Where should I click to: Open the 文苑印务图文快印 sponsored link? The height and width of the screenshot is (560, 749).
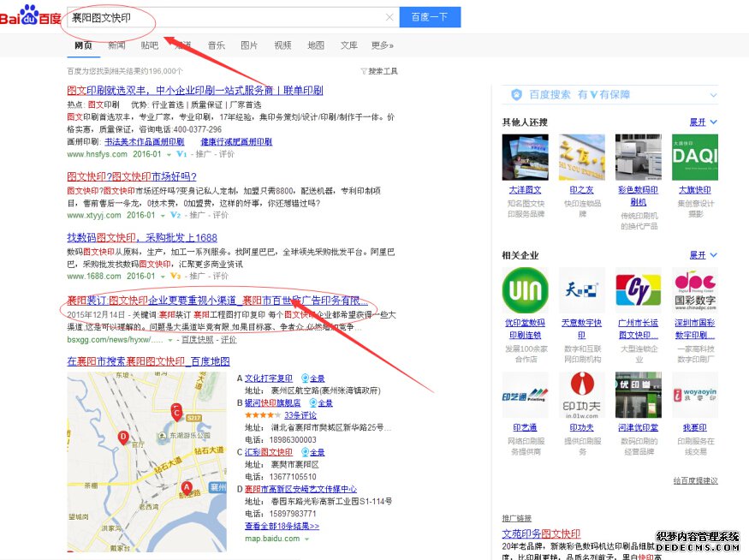pyautogui.click(x=541, y=533)
